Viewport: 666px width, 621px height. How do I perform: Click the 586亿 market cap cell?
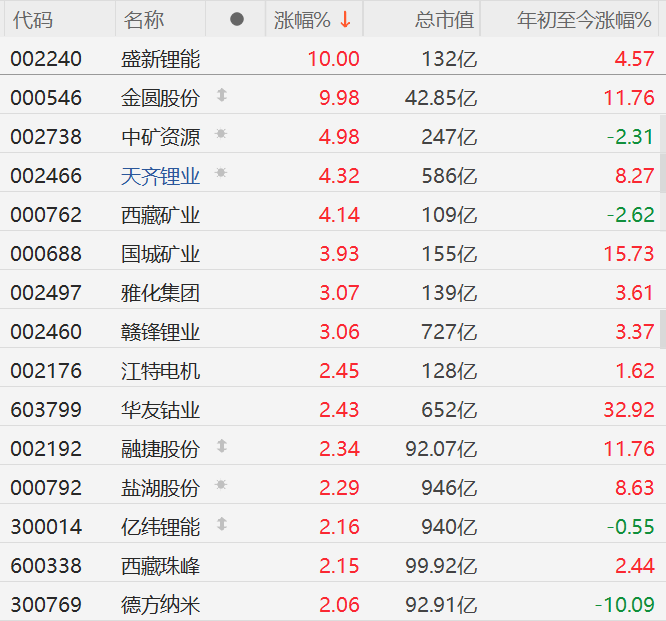tap(449, 176)
